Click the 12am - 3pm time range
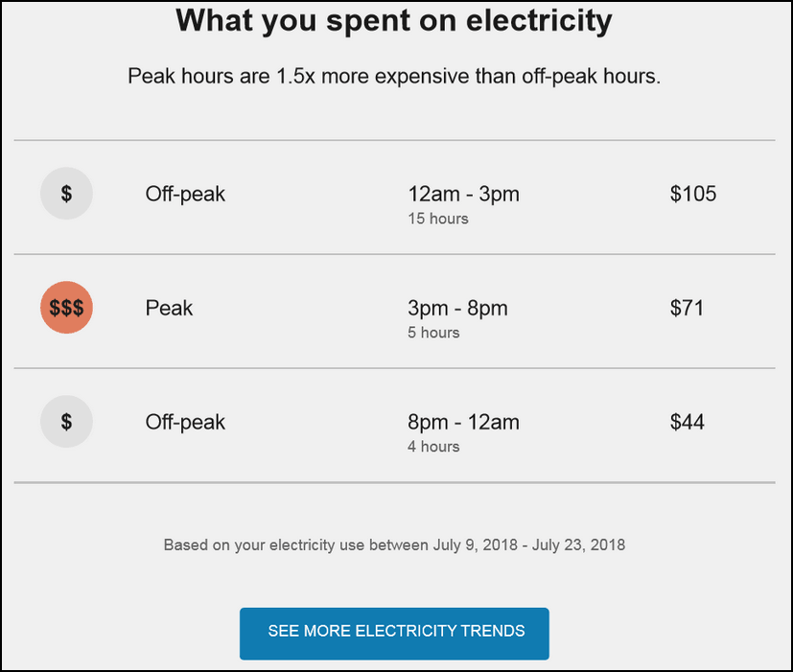Image resolution: width=793 pixels, height=672 pixels. coord(463,195)
